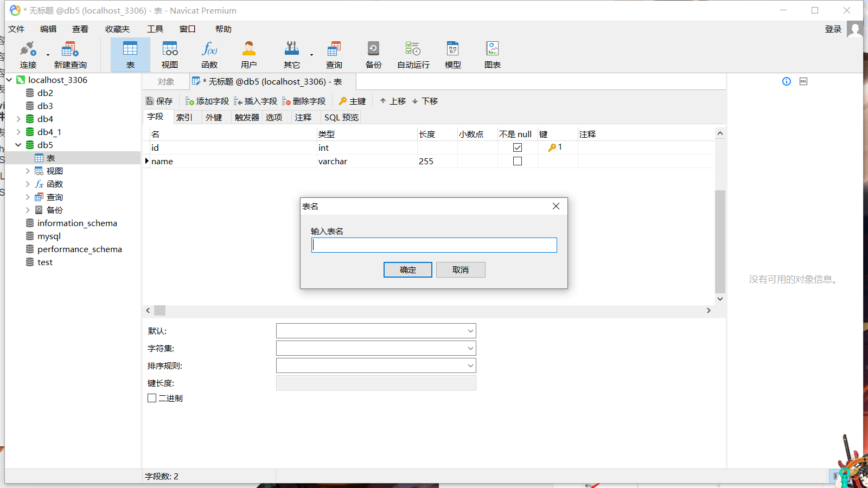Switch to the 触发器 (Triggers) tab

[x=247, y=117]
